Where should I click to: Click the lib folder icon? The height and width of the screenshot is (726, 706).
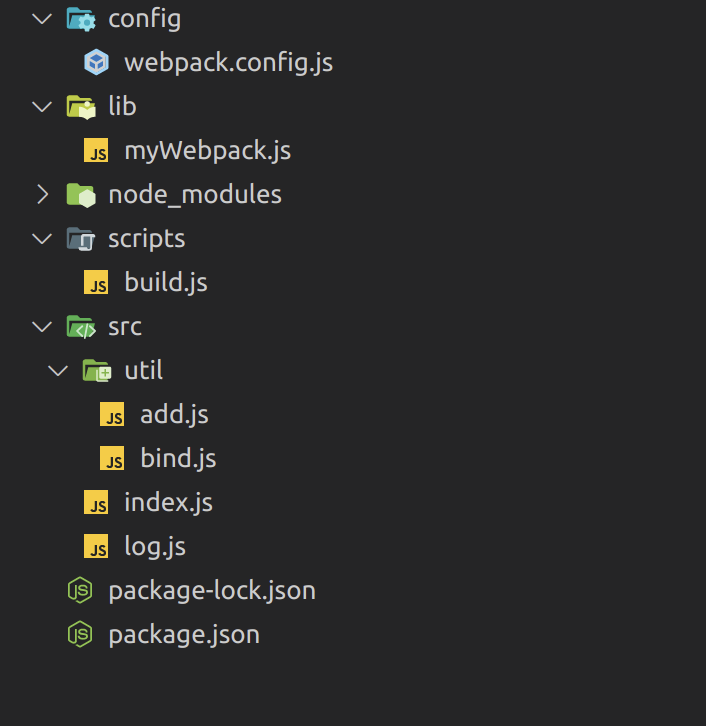pos(80,107)
